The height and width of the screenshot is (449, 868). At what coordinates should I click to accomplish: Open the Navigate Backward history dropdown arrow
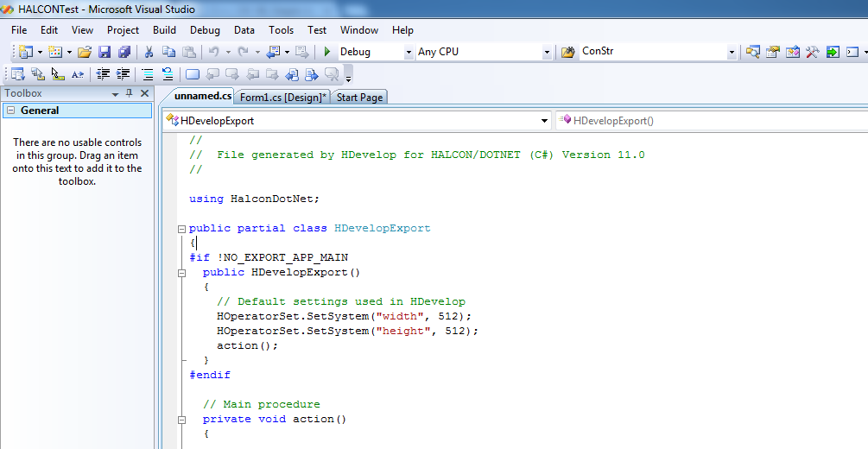287,52
